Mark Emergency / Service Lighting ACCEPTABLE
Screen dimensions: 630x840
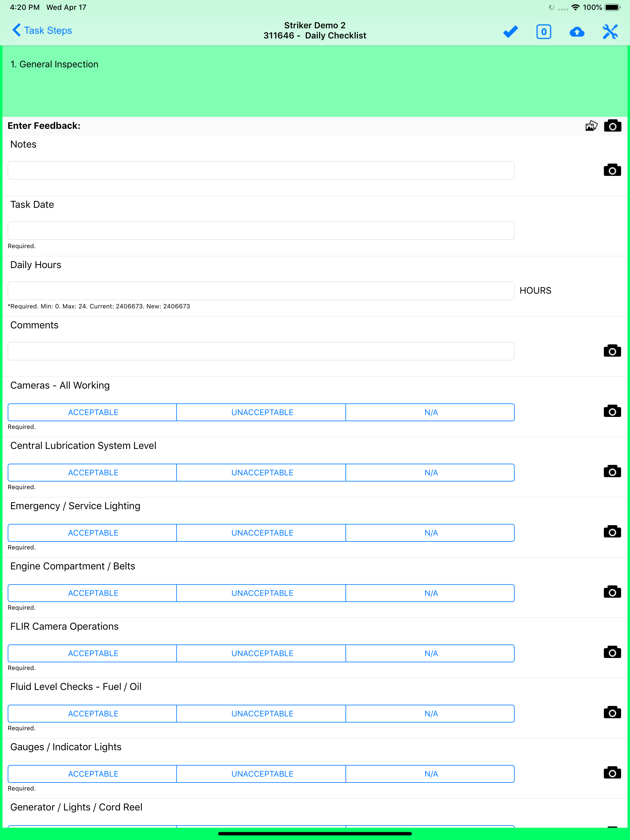pyautogui.click(x=92, y=533)
